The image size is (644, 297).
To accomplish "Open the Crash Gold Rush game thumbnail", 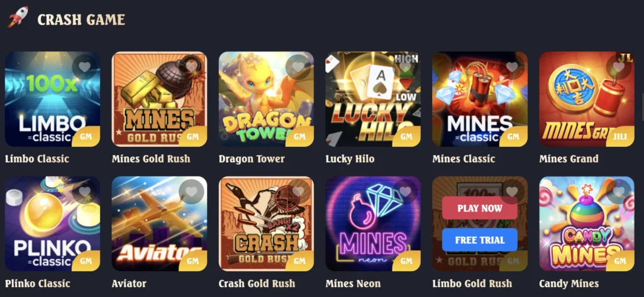I will pyautogui.click(x=266, y=224).
